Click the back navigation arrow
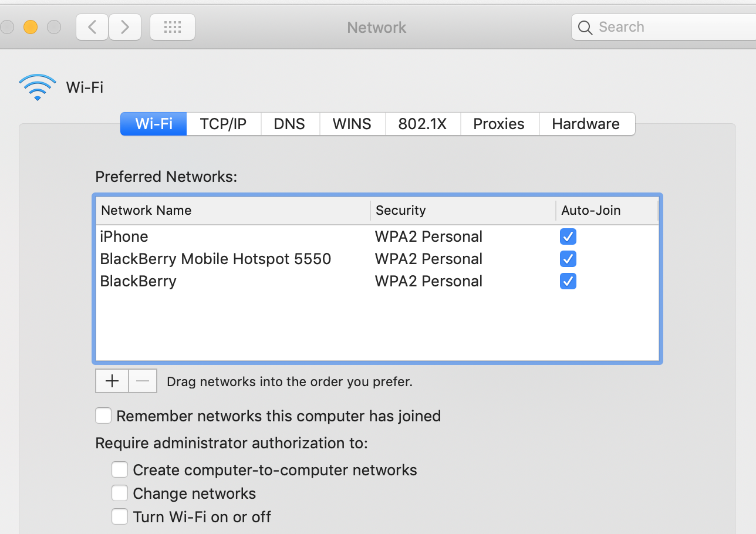This screenshot has width=756, height=534. coord(92,27)
